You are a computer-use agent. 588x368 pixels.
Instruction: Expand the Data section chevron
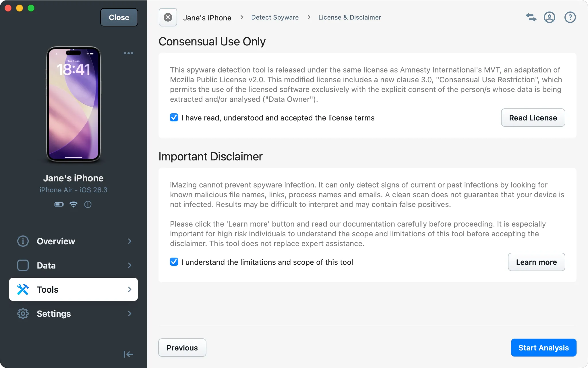tap(129, 265)
